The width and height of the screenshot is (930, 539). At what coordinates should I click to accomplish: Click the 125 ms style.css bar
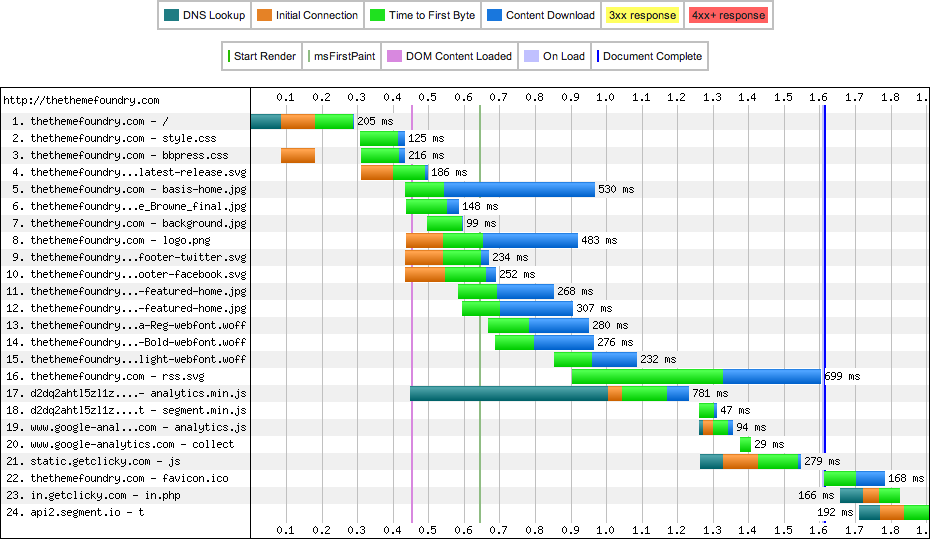(x=383, y=138)
